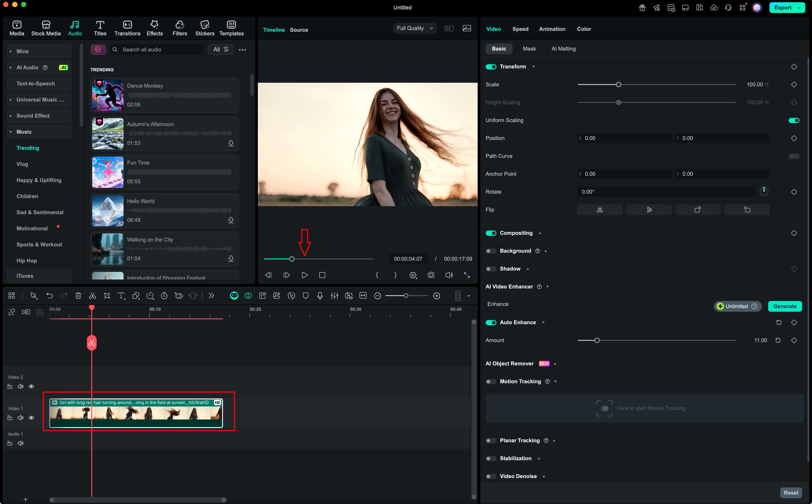Open the Full Quality dropdown
The image size is (812, 504).
414,28
